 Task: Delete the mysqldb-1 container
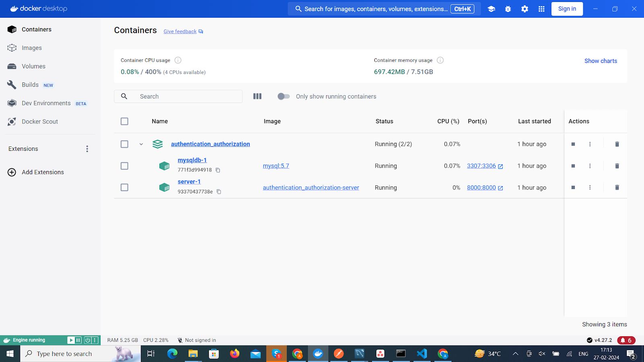[x=617, y=166]
